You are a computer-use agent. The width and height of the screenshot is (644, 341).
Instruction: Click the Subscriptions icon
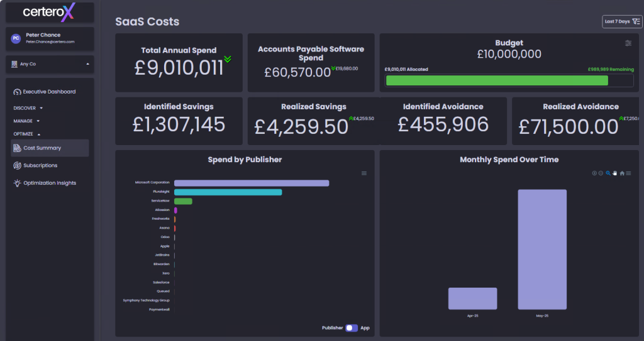(17, 165)
